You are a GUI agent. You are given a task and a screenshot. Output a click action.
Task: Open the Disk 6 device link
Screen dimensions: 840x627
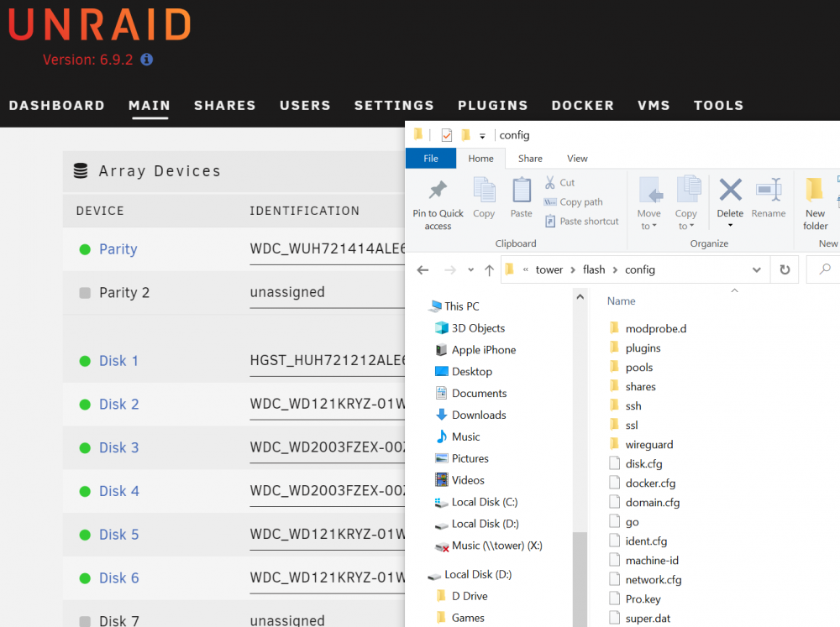click(x=119, y=577)
